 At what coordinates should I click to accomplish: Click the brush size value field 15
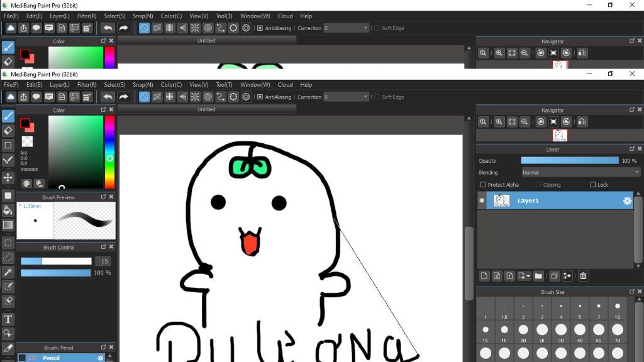pyautogui.click(x=104, y=261)
